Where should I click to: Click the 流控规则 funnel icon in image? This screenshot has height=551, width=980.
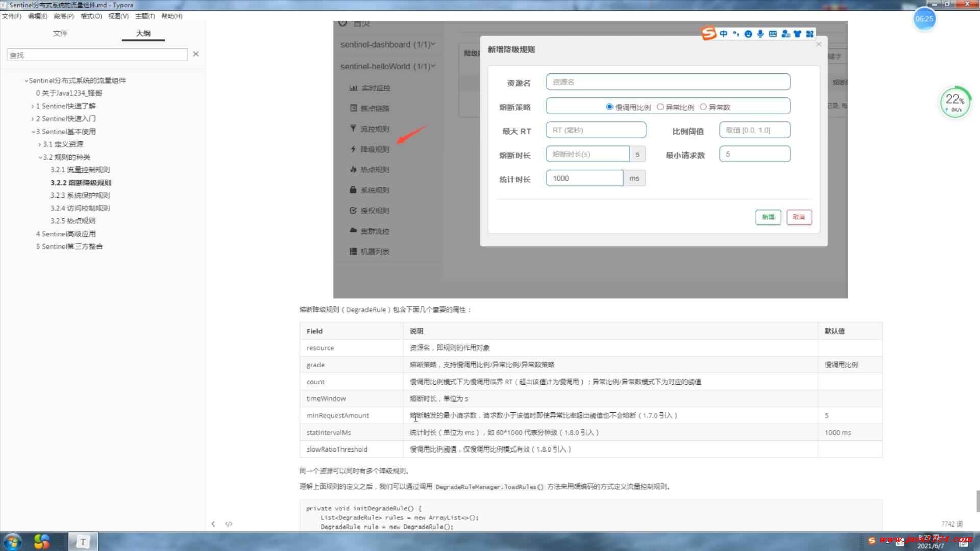(353, 129)
